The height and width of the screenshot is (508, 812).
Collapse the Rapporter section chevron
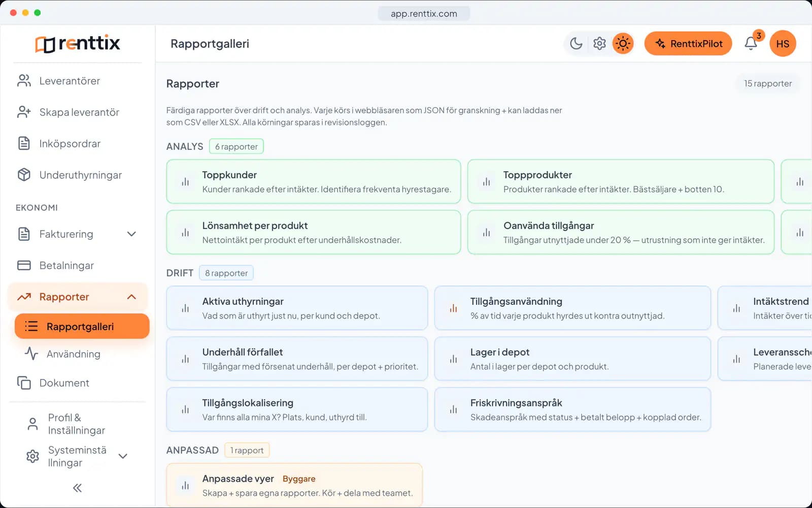pyautogui.click(x=131, y=297)
